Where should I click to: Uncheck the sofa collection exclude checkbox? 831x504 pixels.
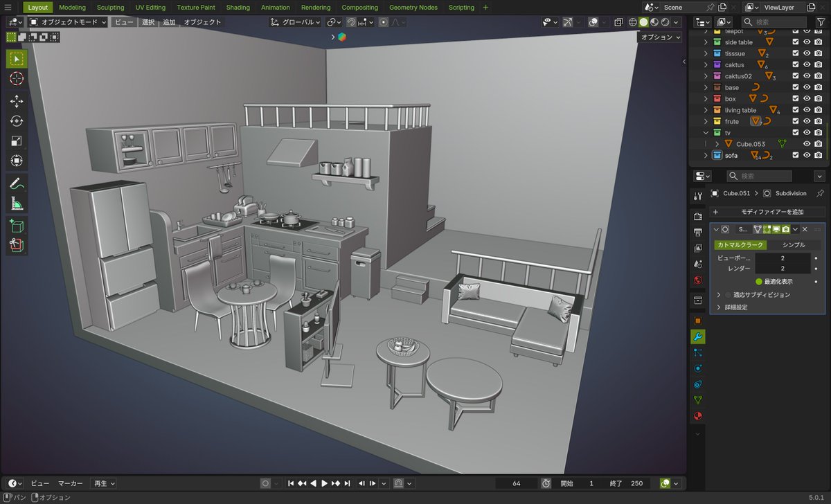pos(795,156)
